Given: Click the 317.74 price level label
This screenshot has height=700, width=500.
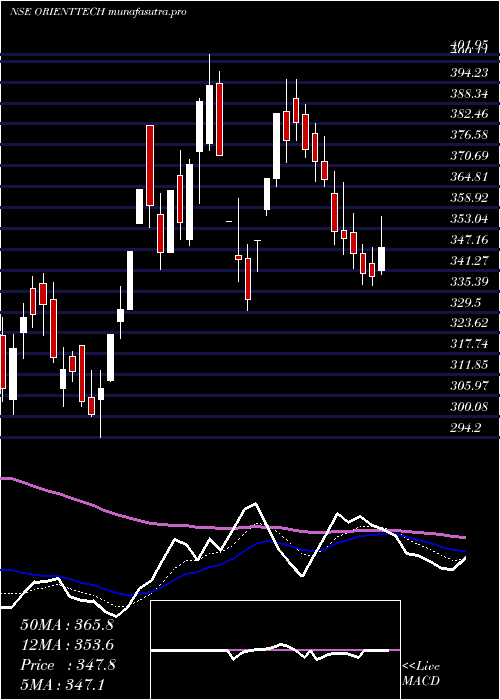Looking at the screenshot, I should click(x=469, y=344).
